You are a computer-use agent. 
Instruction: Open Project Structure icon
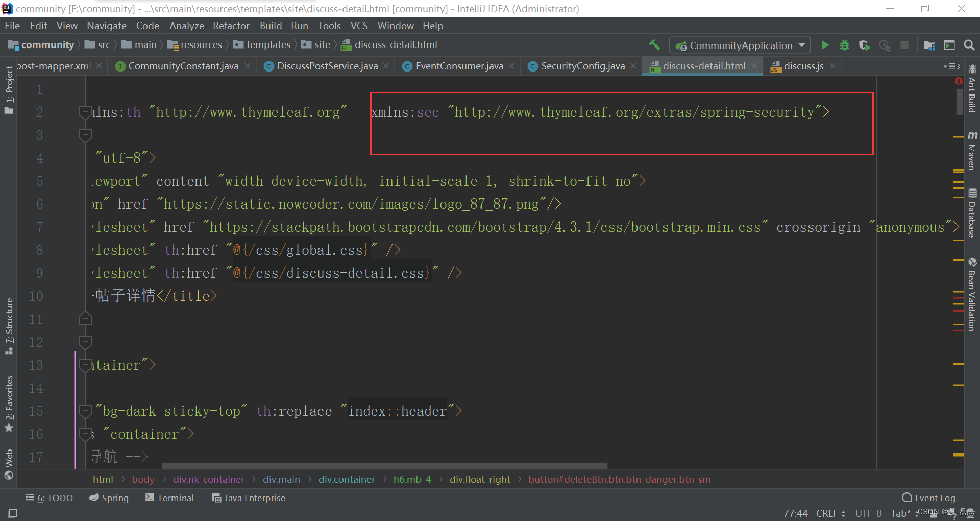(x=929, y=45)
